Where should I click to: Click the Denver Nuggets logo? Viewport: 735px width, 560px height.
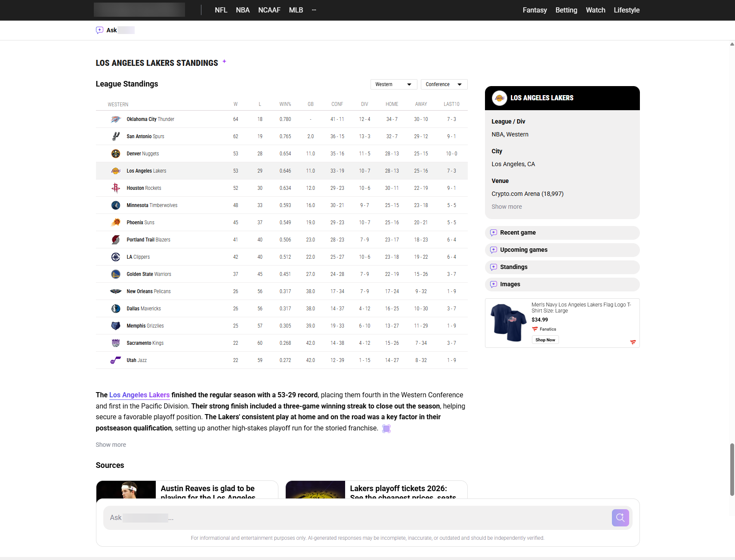tap(116, 154)
